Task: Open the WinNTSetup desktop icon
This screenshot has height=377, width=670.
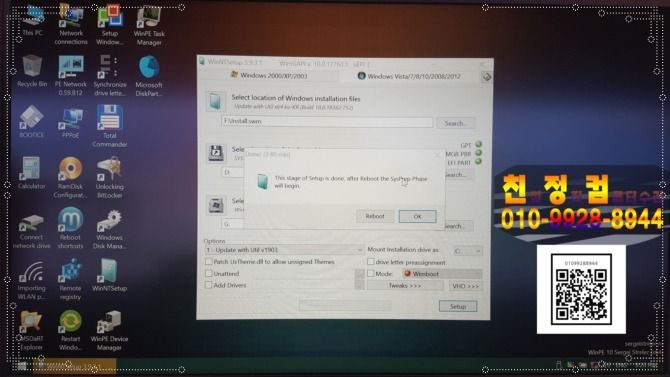Action: (x=109, y=275)
